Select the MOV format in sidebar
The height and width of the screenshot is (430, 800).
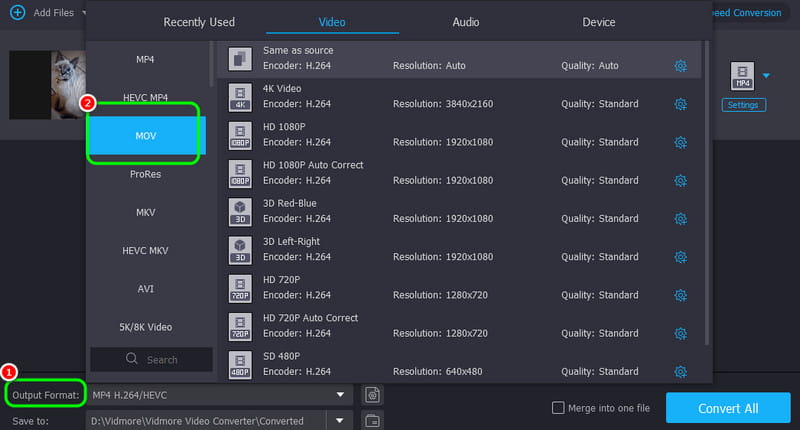click(146, 135)
